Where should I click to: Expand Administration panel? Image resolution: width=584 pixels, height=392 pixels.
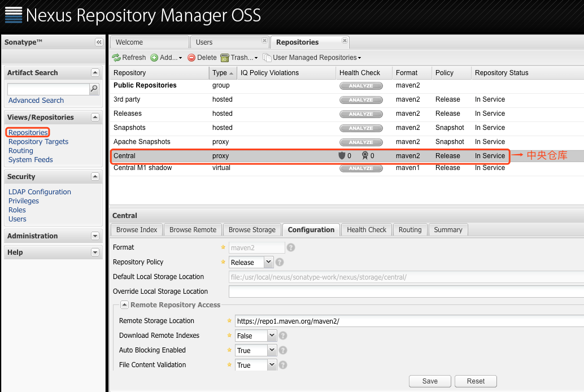95,236
